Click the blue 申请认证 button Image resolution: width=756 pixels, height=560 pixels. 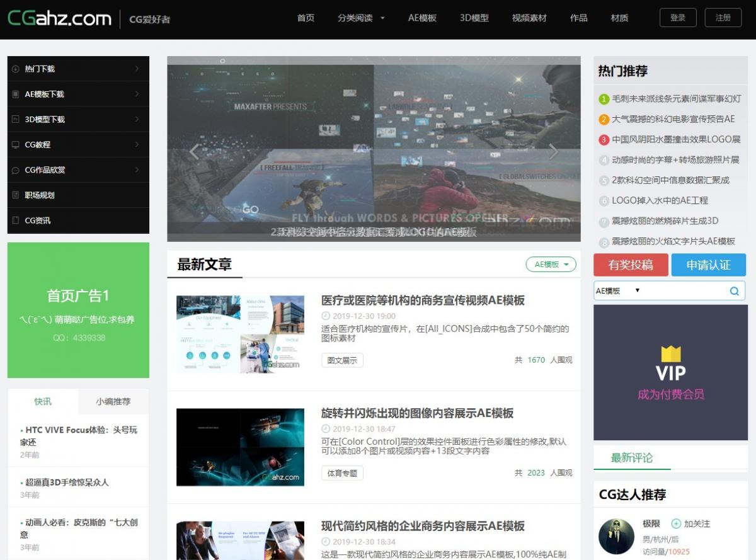[x=708, y=265]
